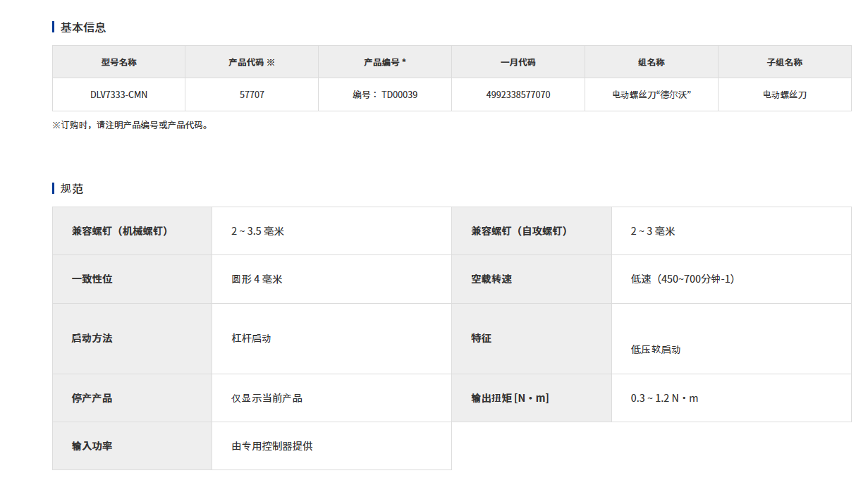Screen dimensions: 868x485
Task: Click the value 杠杆启动
Action: 251,338
